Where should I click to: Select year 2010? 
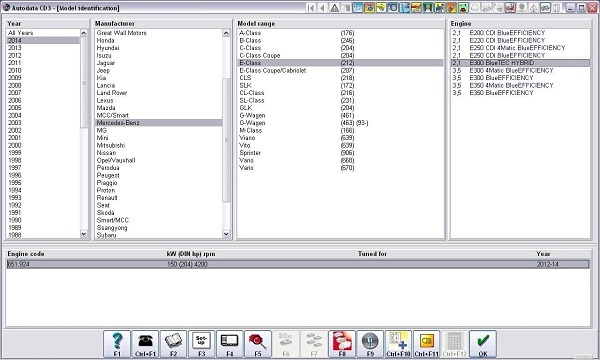(x=43, y=70)
